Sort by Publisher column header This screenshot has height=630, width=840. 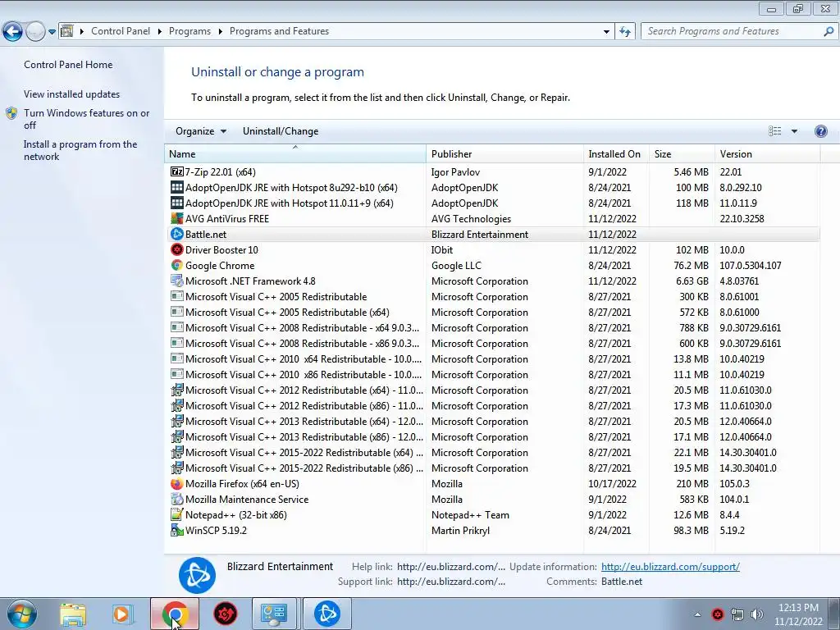point(505,153)
